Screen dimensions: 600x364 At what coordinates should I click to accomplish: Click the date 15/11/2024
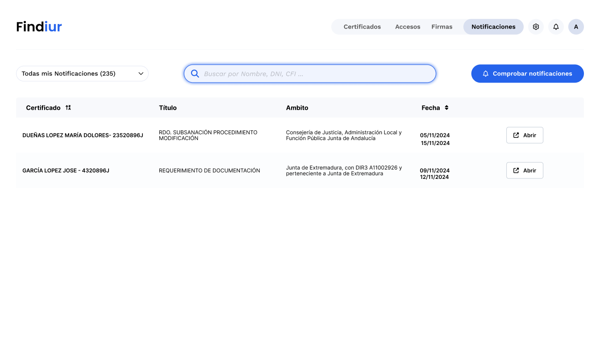pos(435,143)
